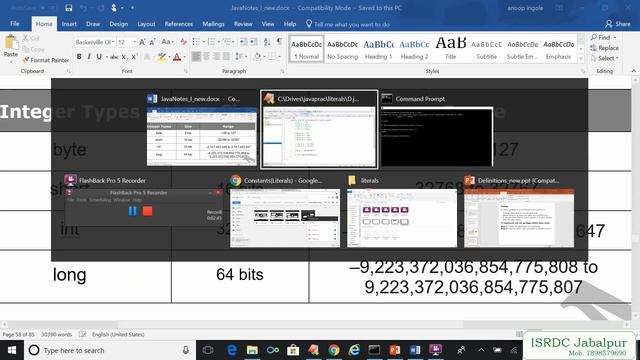Stop recording in FlashBack Pro 5 Recorder
640x360 pixels.
pyautogui.click(x=148, y=211)
